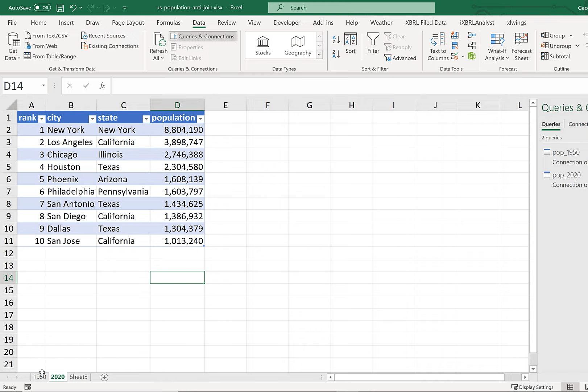Click the Remove Duplicates icon
588x392 pixels.
click(x=455, y=46)
